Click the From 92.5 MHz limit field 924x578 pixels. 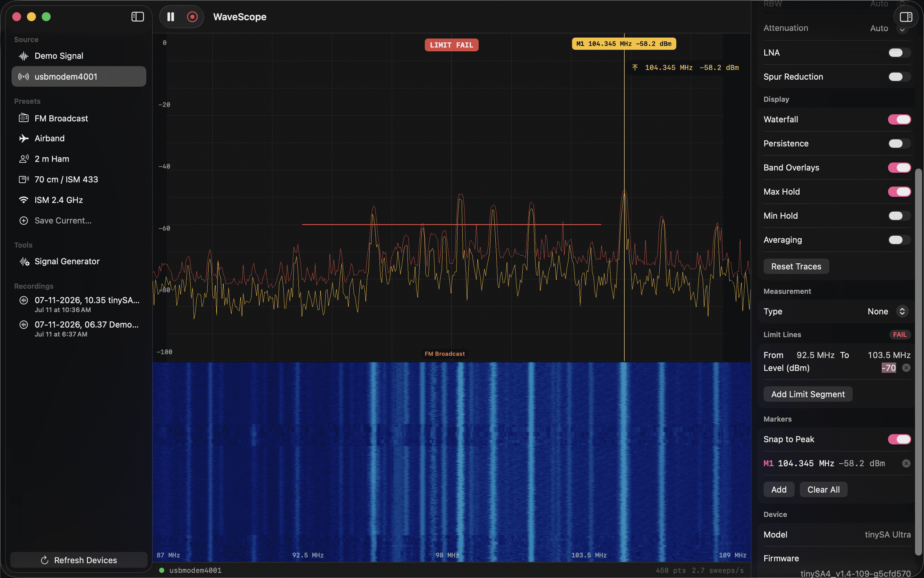click(815, 355)
